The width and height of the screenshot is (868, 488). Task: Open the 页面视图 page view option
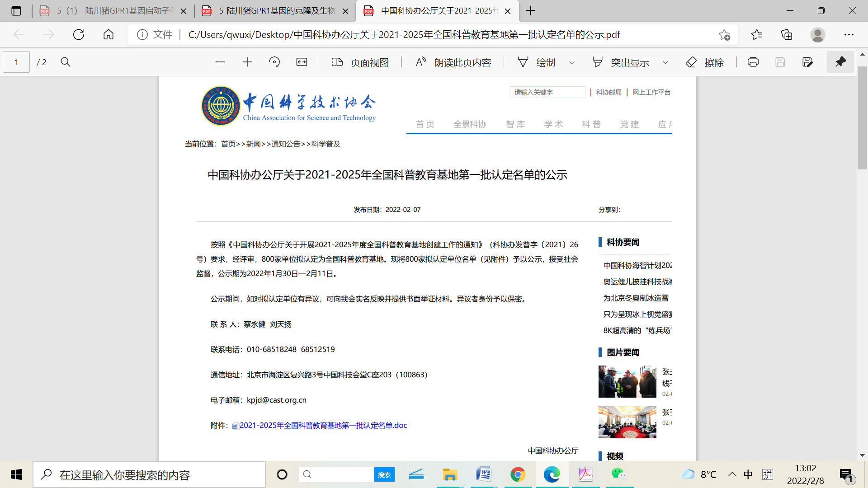click(360, 62)
